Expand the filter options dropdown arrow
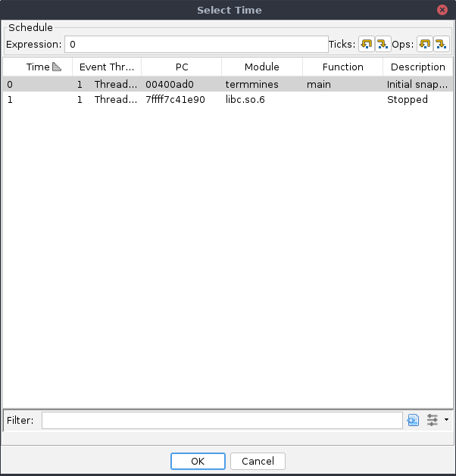The height and width of the screenshot is (476, 456). click(446, 420)
